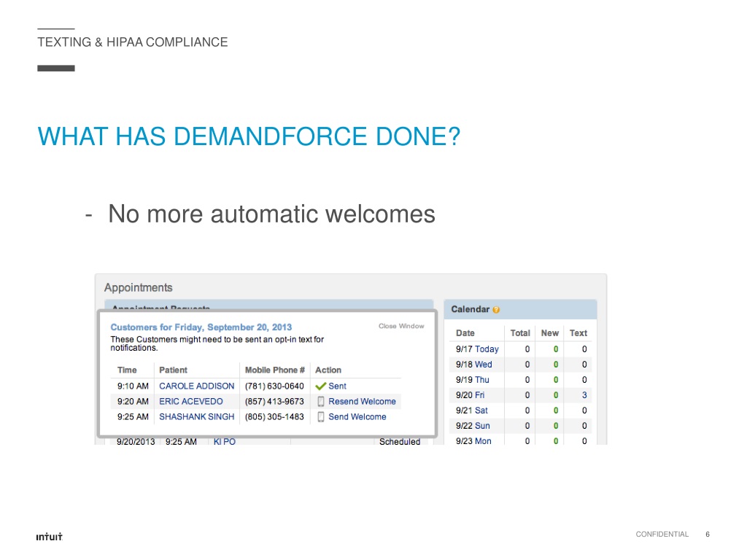
Task: Click phone number (781) 630-0640
Action: tap(274, 386)
